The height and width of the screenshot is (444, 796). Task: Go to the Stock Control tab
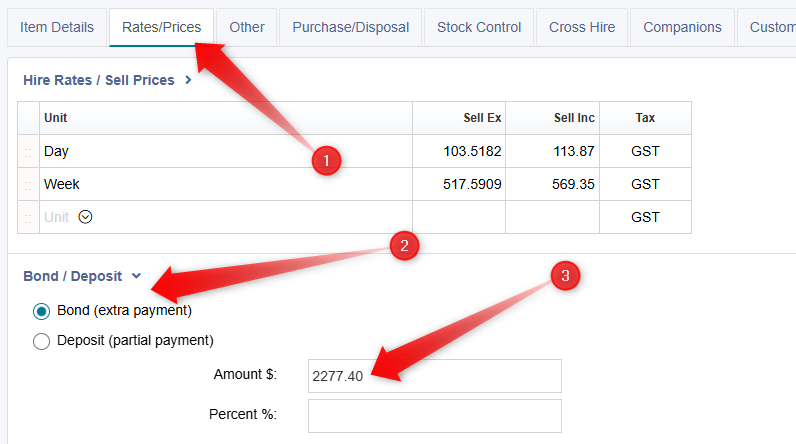pos(479,27)
